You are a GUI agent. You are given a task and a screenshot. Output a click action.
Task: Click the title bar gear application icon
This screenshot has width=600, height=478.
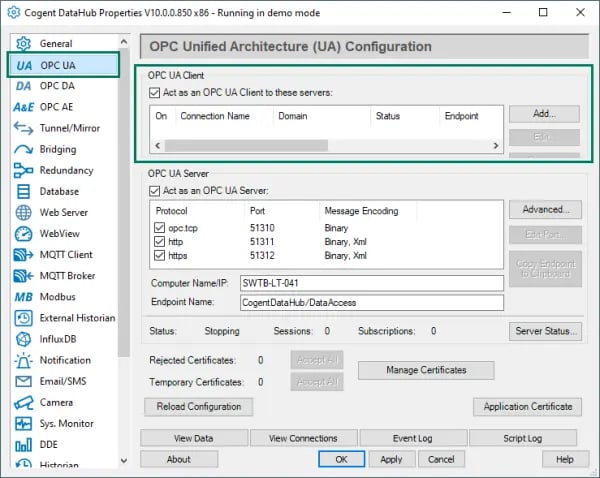click(14, 13)
